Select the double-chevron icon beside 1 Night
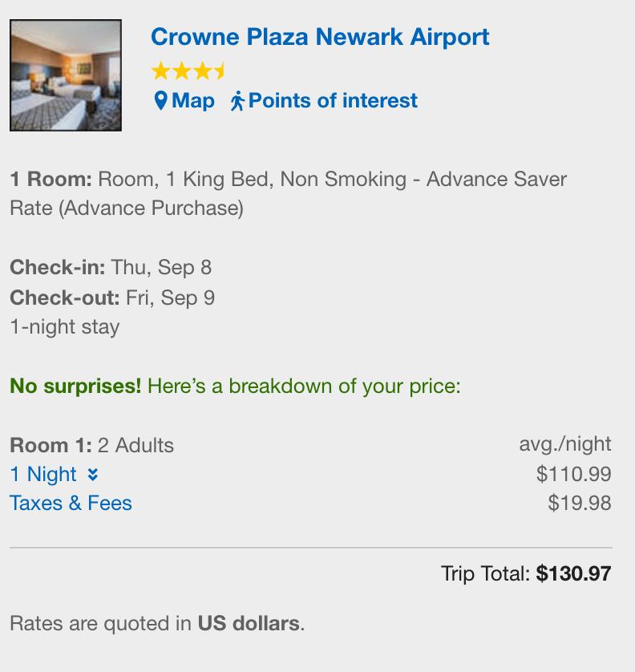This screenshot has width=635, height=672. pos(92,474)
